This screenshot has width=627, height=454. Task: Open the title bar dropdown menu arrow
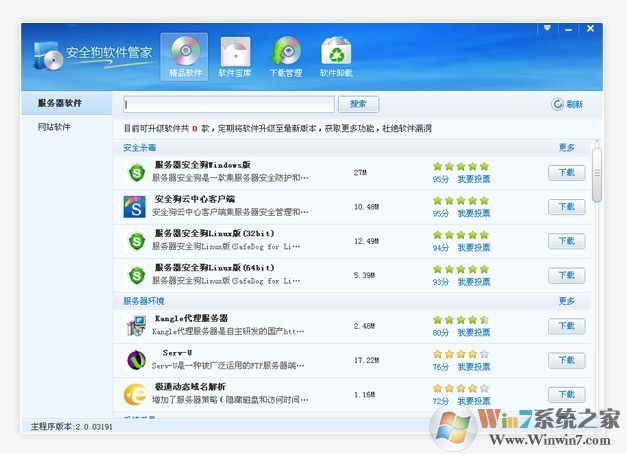[547, 28]
